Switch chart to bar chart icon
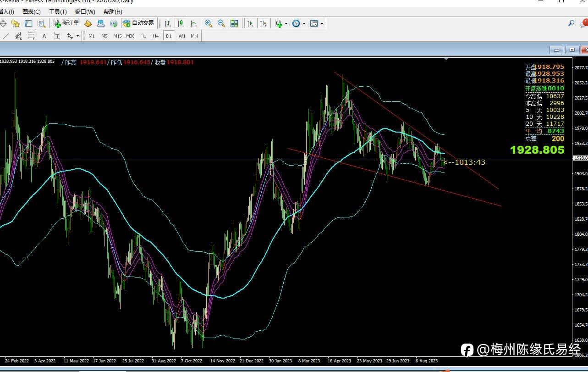The width and height of the screenshot is (588, 372). click(x=168, y=23)
